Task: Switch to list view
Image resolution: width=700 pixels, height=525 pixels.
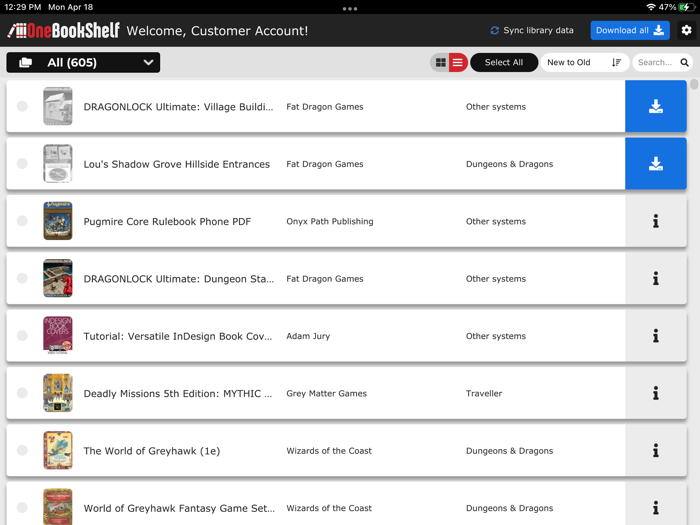Action: coord(458,62)
